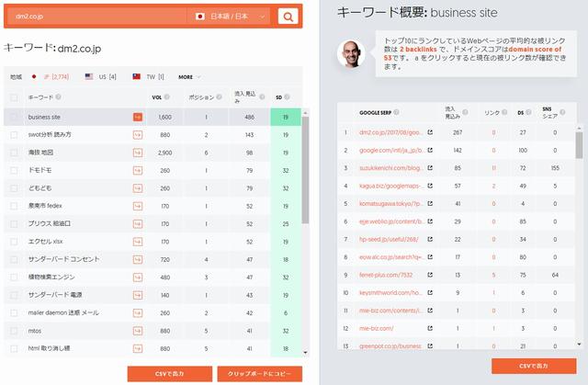
Task: Open external link icon for mie-biz.com/ result
Action: (x=430, y=328)
